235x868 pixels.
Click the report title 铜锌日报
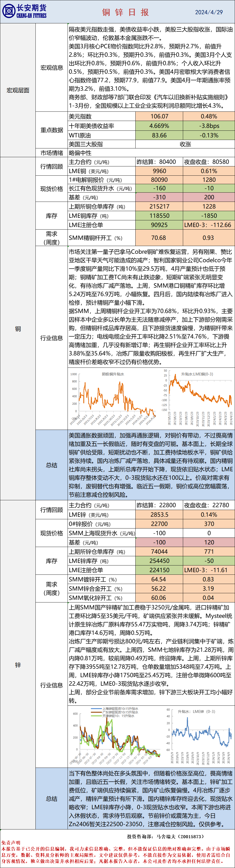125,13
